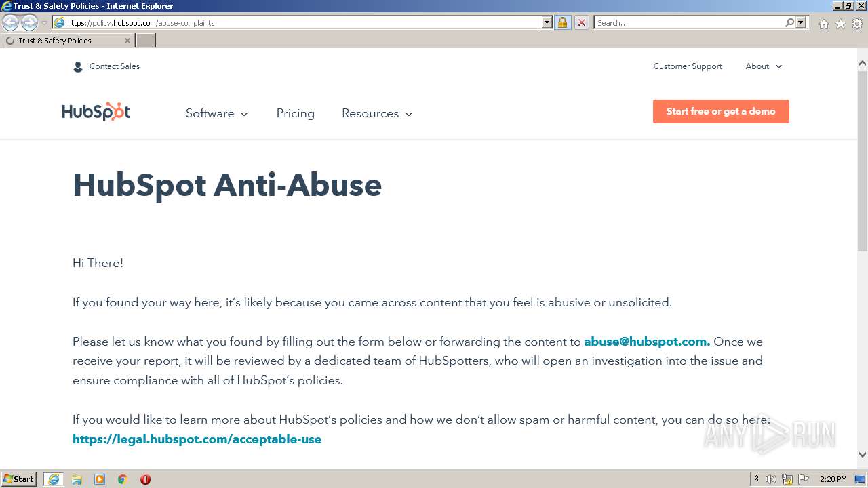The height and width of the screenshot is (488, 868).
Task: Expand the Resources menu
Action: pos(377,113)
